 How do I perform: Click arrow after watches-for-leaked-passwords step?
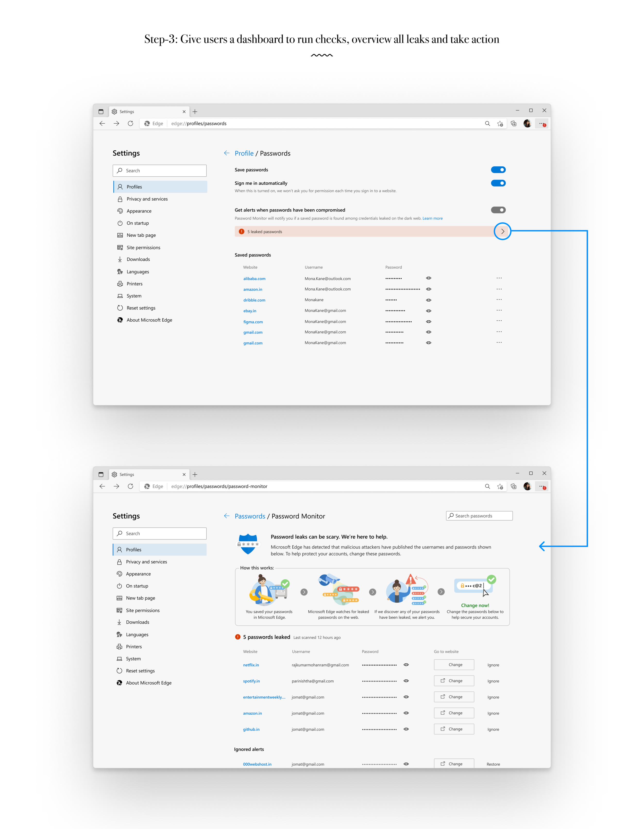tap(372, 592)
